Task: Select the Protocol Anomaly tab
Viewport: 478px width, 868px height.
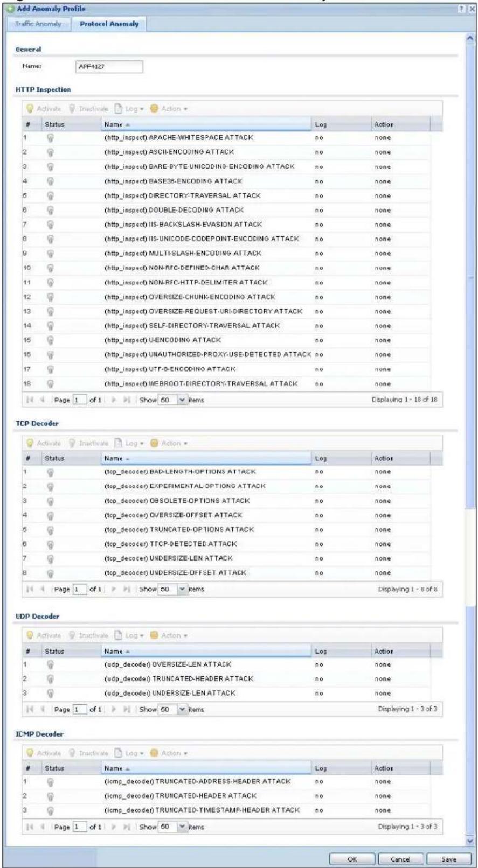Action: [x=109, y=24]
